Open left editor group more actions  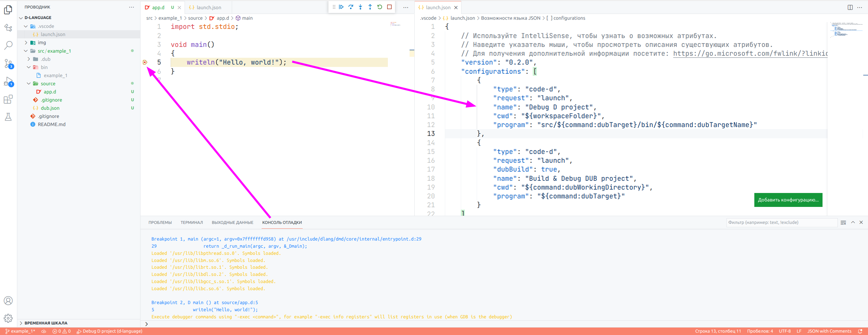coord(406,7)
